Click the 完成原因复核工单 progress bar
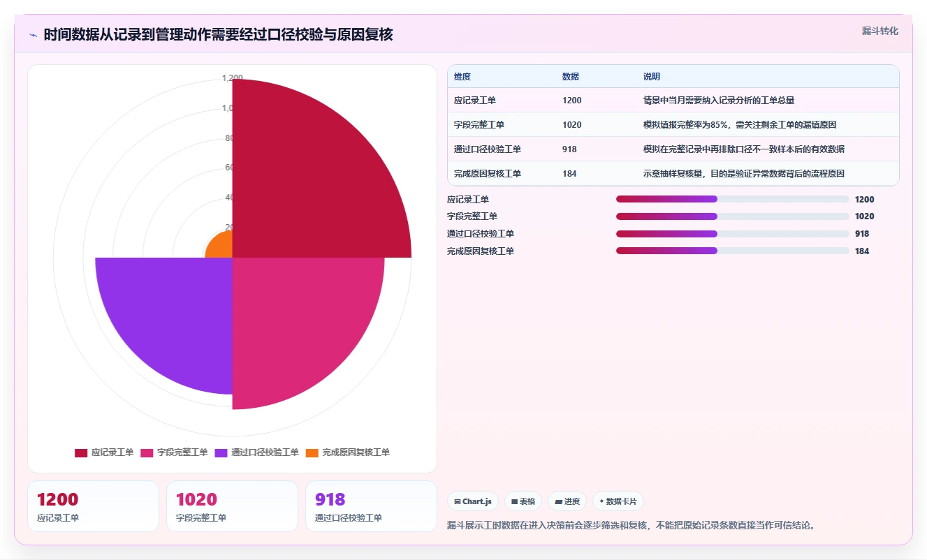 pyautogui.click(x=733, y=251)
